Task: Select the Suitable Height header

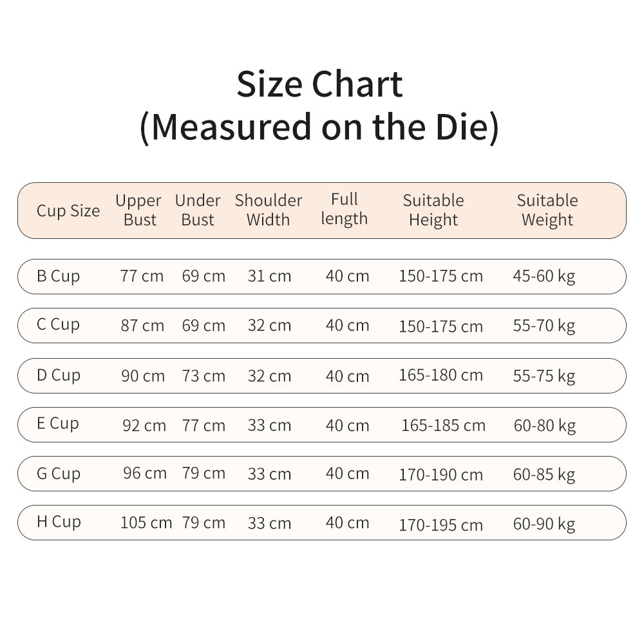Action: 433,210
